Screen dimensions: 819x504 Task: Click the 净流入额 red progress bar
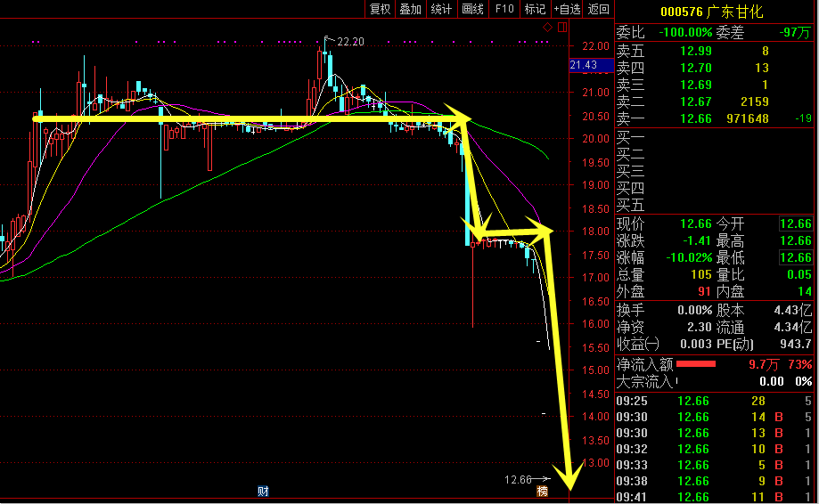tap(696, 364)
